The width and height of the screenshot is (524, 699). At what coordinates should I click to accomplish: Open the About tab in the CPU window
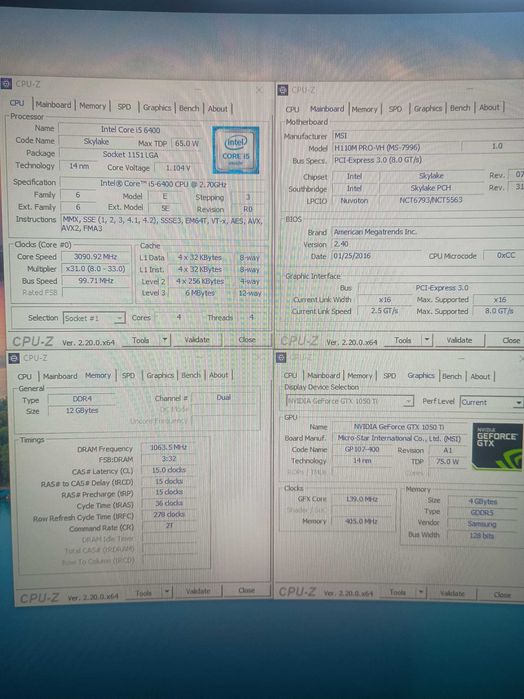coord(218,109)
